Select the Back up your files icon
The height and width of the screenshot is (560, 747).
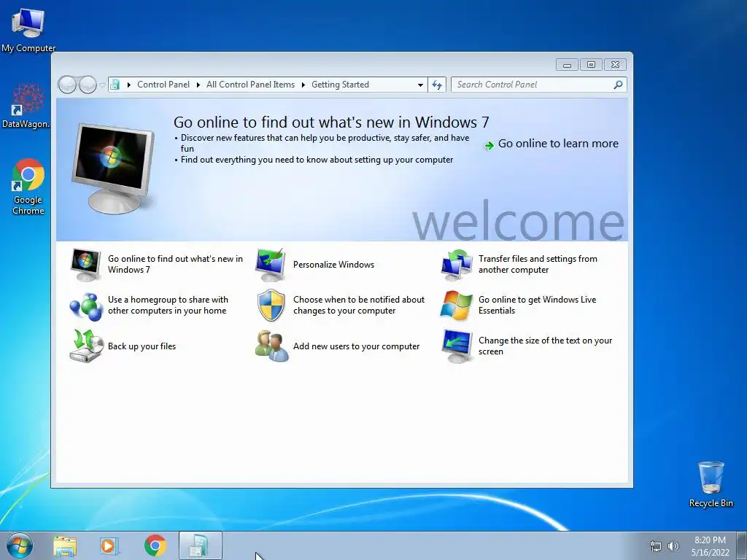click(x=86, y=346)
